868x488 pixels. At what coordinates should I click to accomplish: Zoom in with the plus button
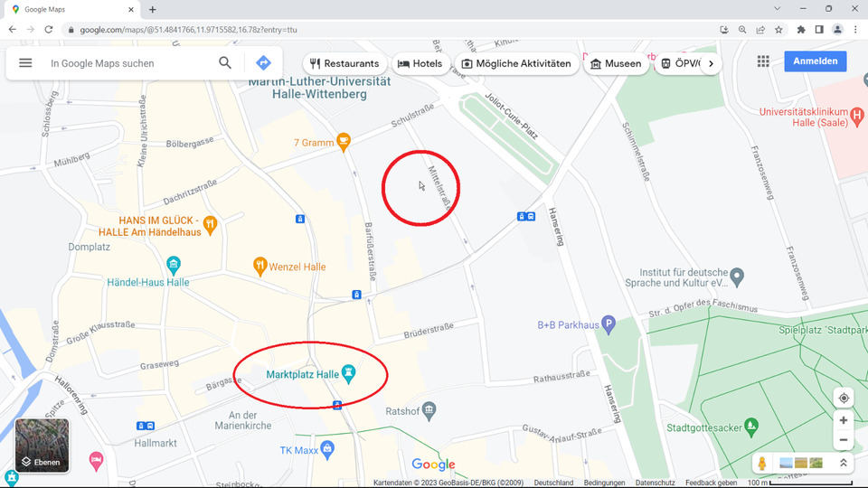click(x=844, y=420)
